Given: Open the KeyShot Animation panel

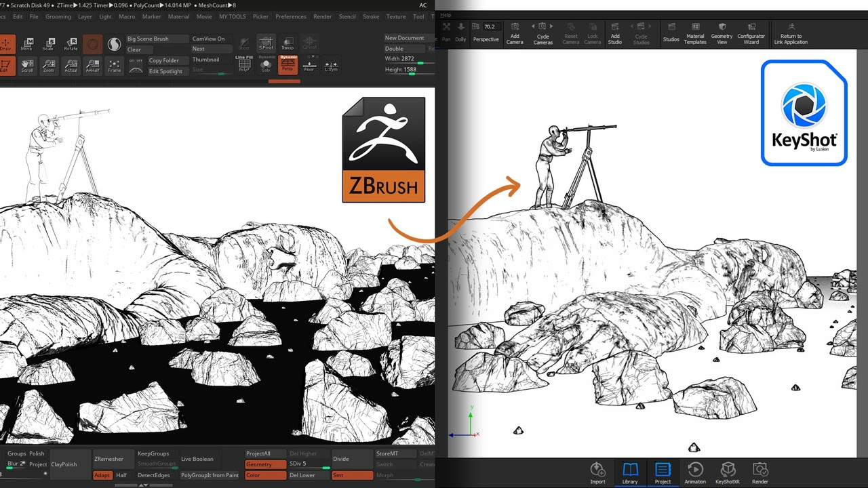Looking at the screenshot, I should pyautogui.click(x=695, y=473).
